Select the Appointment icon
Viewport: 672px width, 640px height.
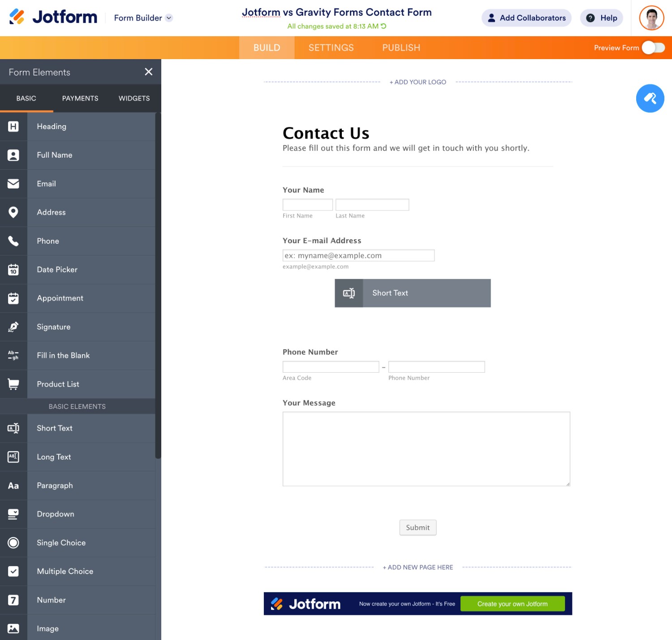(13, 298)
